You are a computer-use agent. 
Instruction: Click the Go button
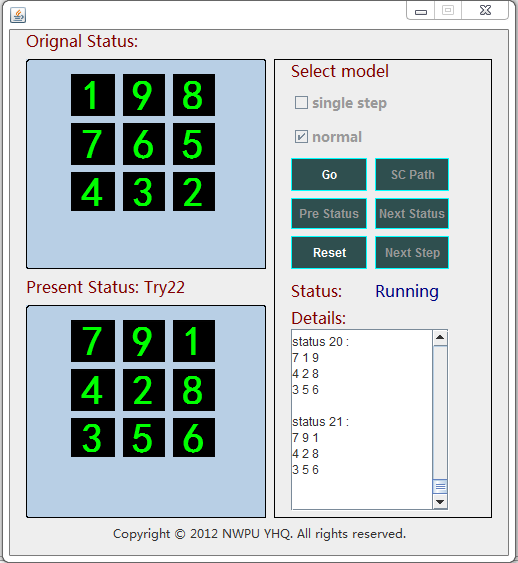point(329,175)
